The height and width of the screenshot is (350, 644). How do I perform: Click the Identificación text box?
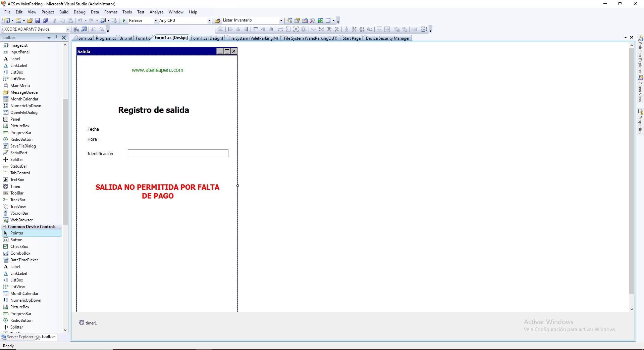click(x=178, y=154)
